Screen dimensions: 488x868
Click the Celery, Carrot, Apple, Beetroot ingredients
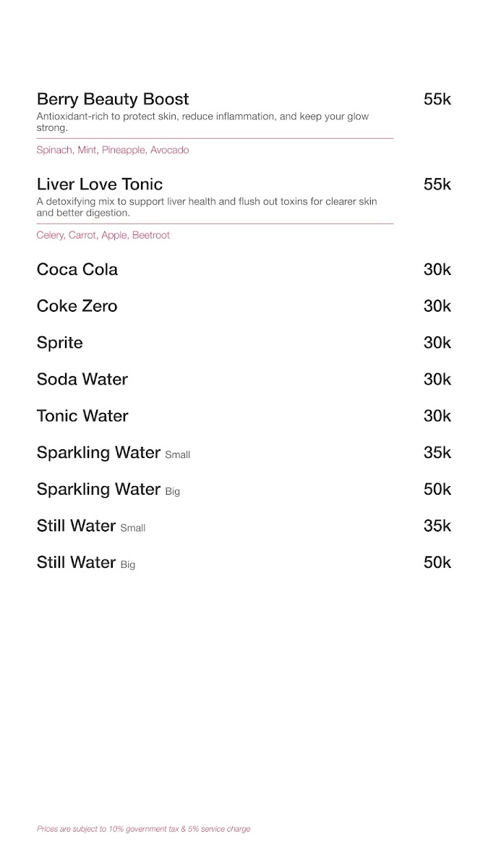(103, 236)
